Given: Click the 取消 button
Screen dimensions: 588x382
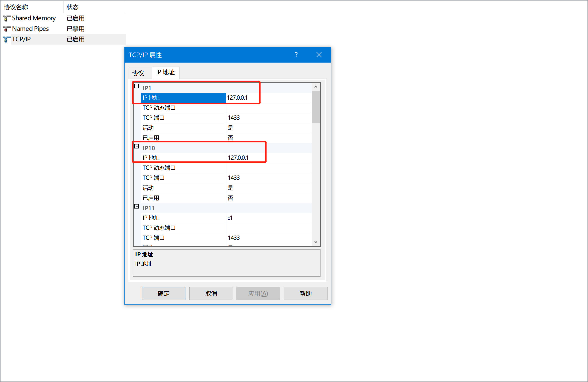Looking at the screenshot, I should [x=211, y=293].
